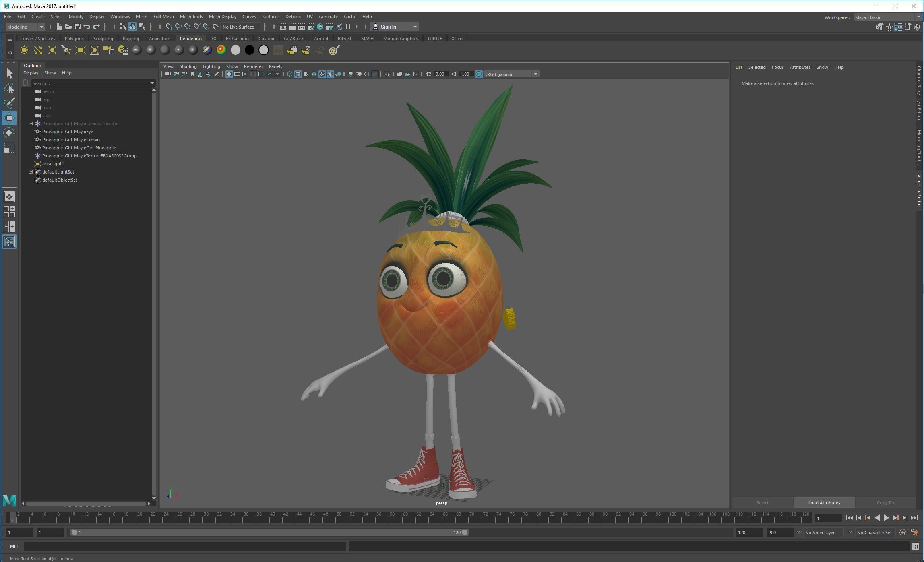The width and height of the screenshot is (924, 562).
Task: Switch to the Arnold shelf tab
Action: [320, 39]
